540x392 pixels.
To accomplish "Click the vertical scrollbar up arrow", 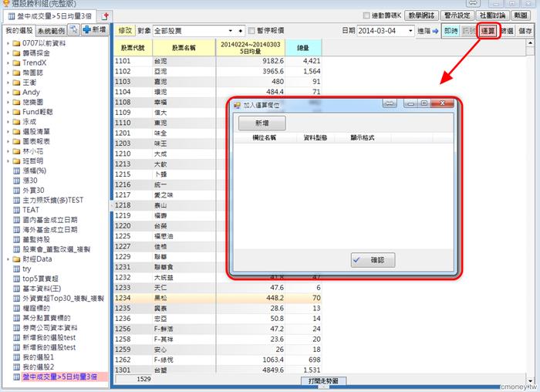I will [x=530, y=42].
